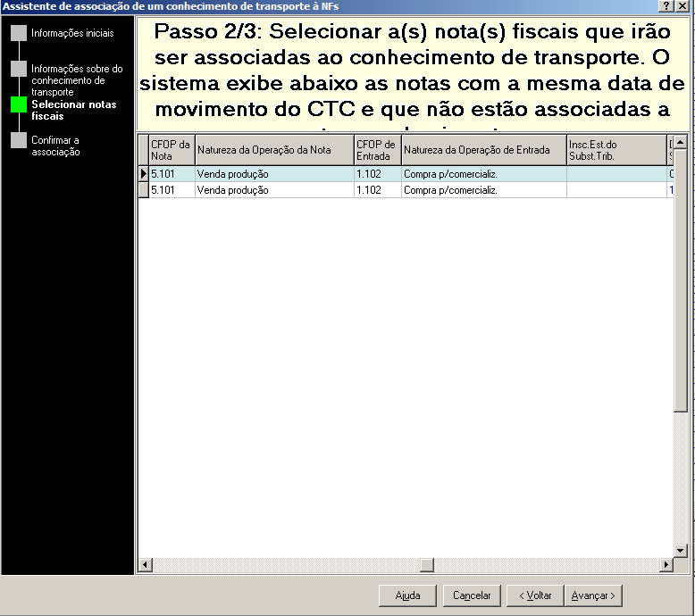Click the green square beside Selecionar notas fiscais
695x616 pixels.
[x=19, y=104]
